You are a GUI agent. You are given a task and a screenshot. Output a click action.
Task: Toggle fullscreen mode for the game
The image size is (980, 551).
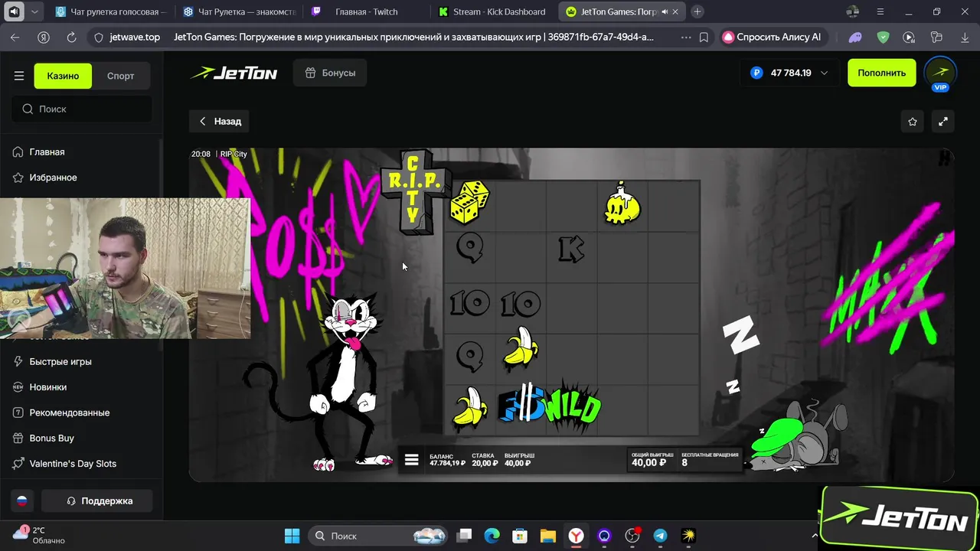click(943, 122)
